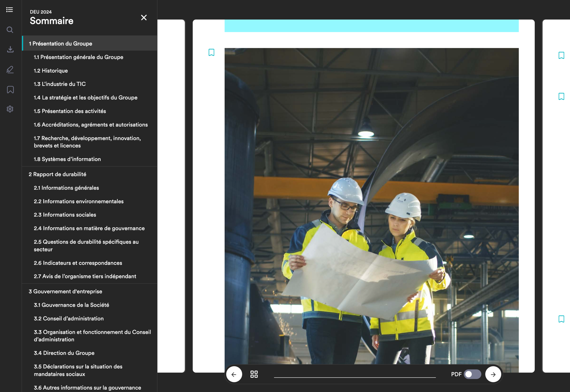This screenshot has width=570, height=392.
Task: Open the settings gear icon
Action: (x=10, y=109)
